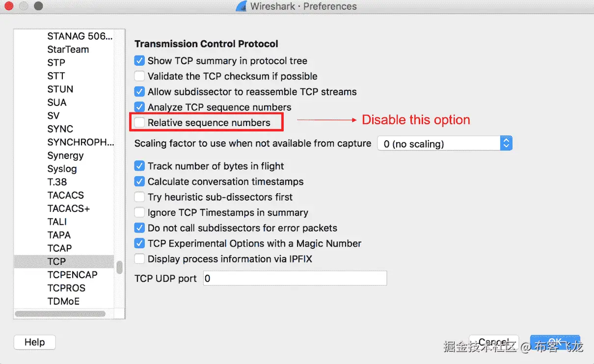Uncheck Track number of bytes in flight
The image size is (594, 364).
tap(140, 166)
